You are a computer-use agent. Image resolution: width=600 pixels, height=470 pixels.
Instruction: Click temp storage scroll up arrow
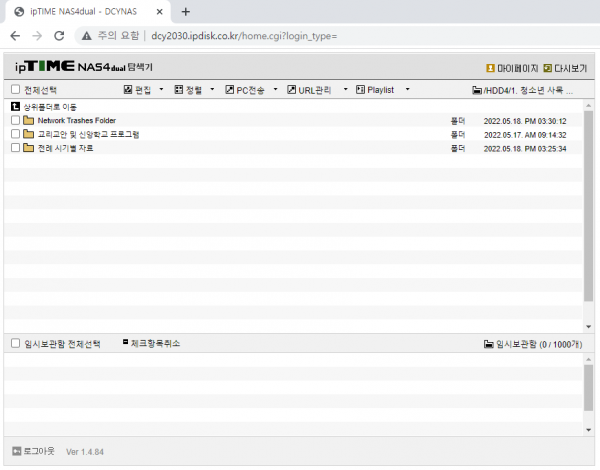pyautogui.click(x=588, y=359)
